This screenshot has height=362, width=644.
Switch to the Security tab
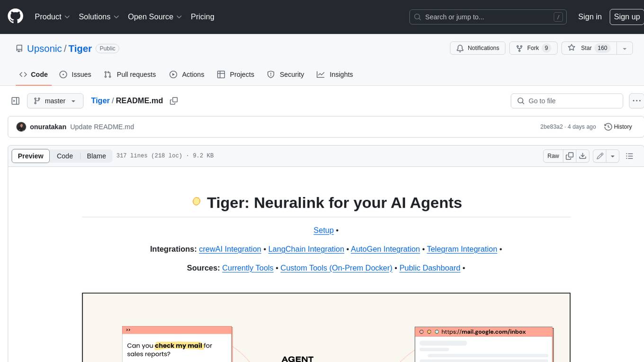(x=286, y=74)
